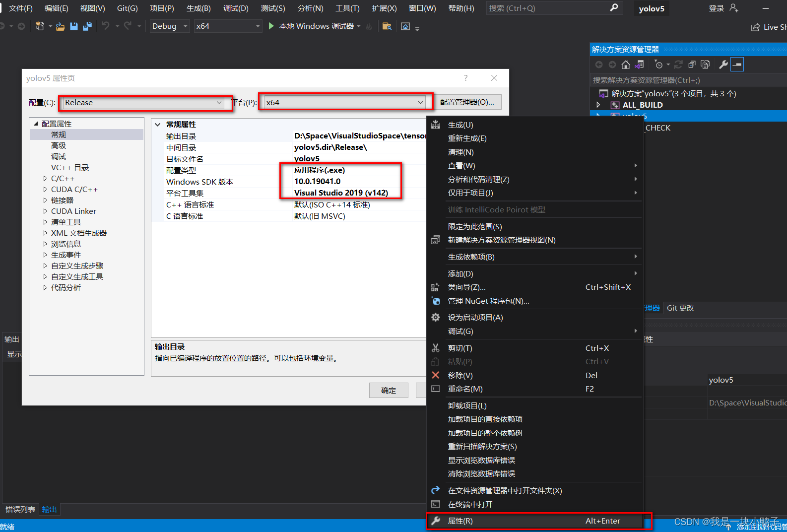Click the Find in Files folder icon
Image resolution: width=787 pixels, height=532 pixels.
pos(387,26)
